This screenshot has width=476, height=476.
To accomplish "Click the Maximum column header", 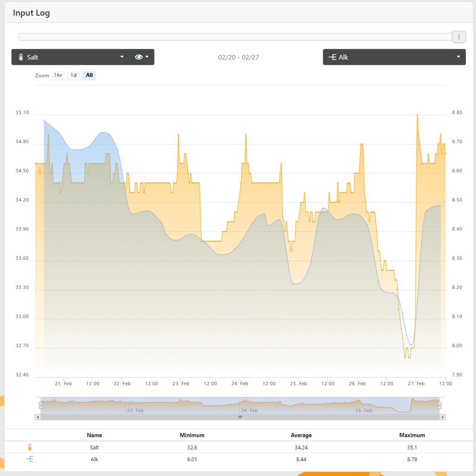I will 412,435.
